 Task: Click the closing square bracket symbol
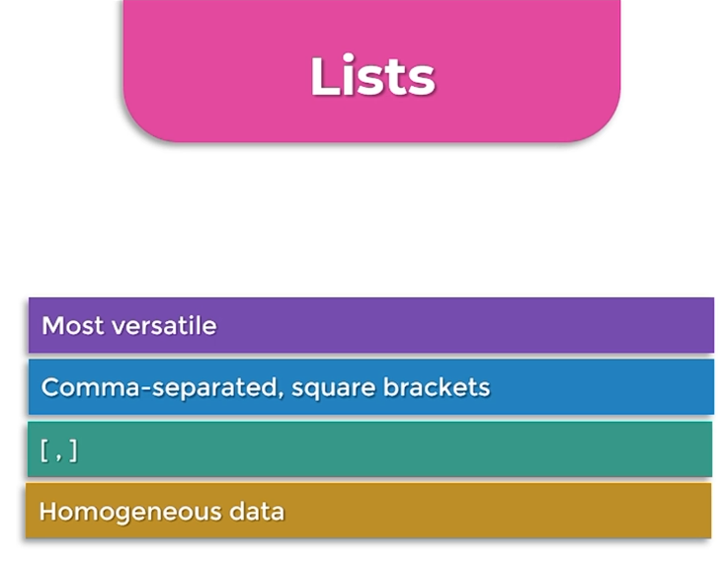click(x=73, y=450)
